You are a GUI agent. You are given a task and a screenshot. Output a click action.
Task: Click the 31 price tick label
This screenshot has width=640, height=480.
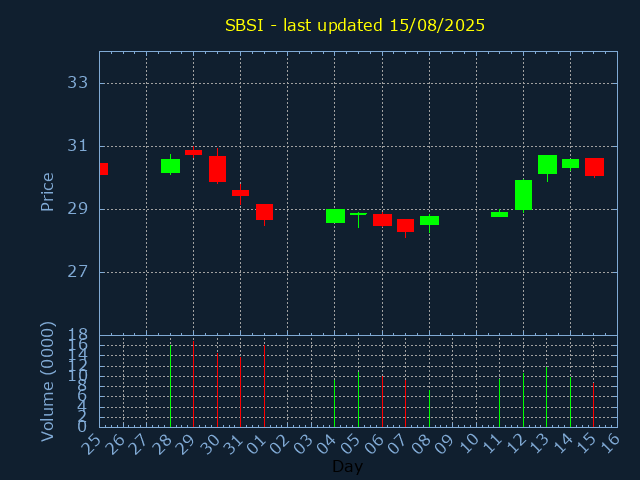coord(78,146)
